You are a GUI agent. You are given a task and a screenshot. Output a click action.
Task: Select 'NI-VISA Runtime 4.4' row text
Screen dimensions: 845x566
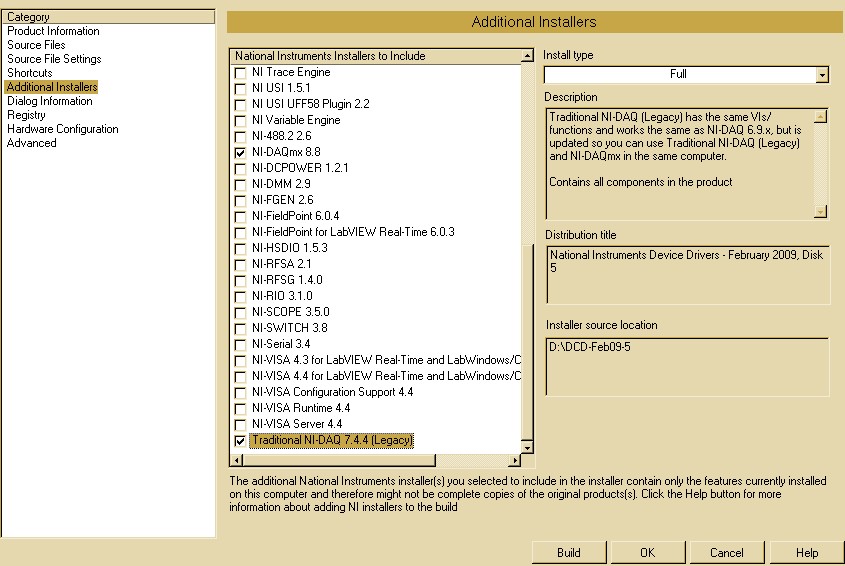(301, 408)
